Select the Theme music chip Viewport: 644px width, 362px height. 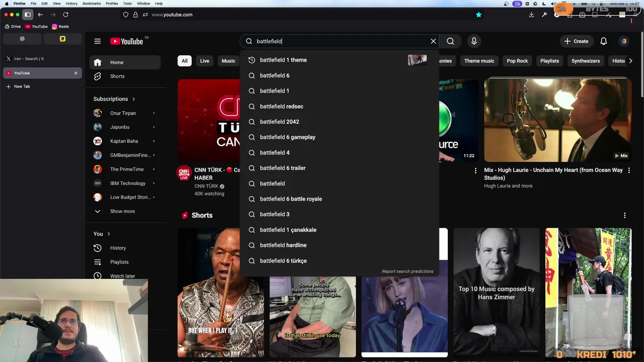coord(479,61)
